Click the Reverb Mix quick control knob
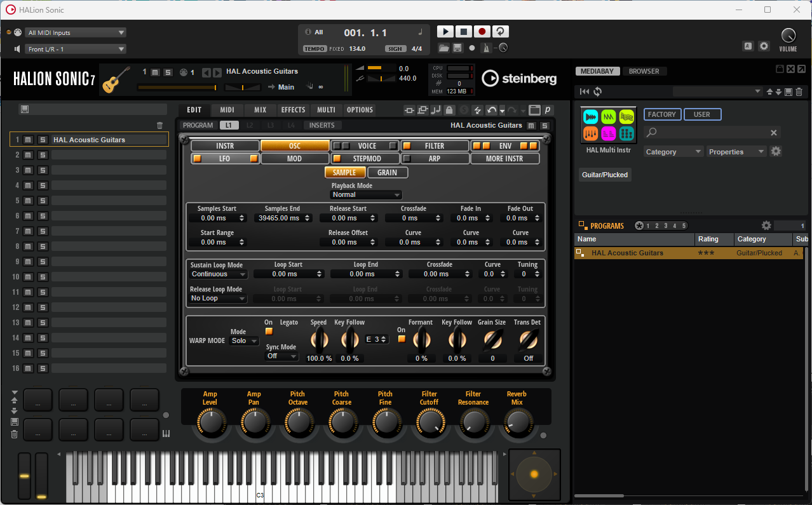The image size is (812, 505). tap(517, 421)
